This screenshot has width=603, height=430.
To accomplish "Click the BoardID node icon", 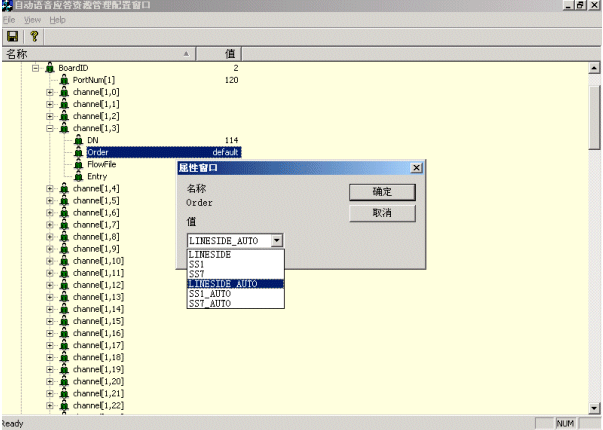I will click(x=50, y=68).
